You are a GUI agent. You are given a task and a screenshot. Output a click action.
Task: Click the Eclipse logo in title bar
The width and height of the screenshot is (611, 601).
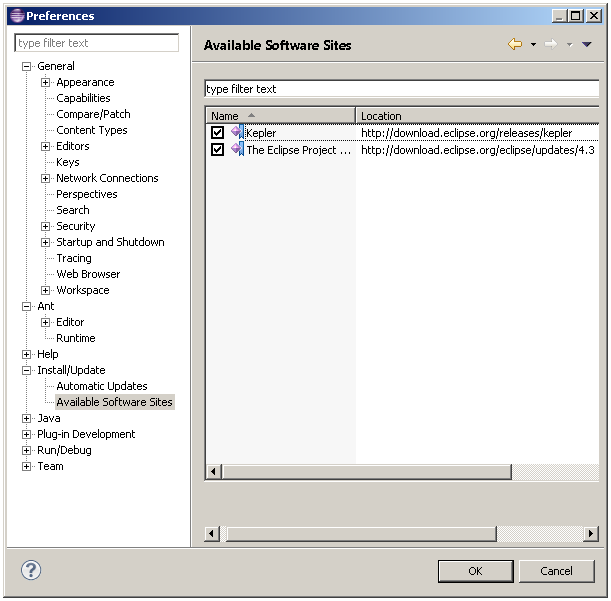click(17, 16)
